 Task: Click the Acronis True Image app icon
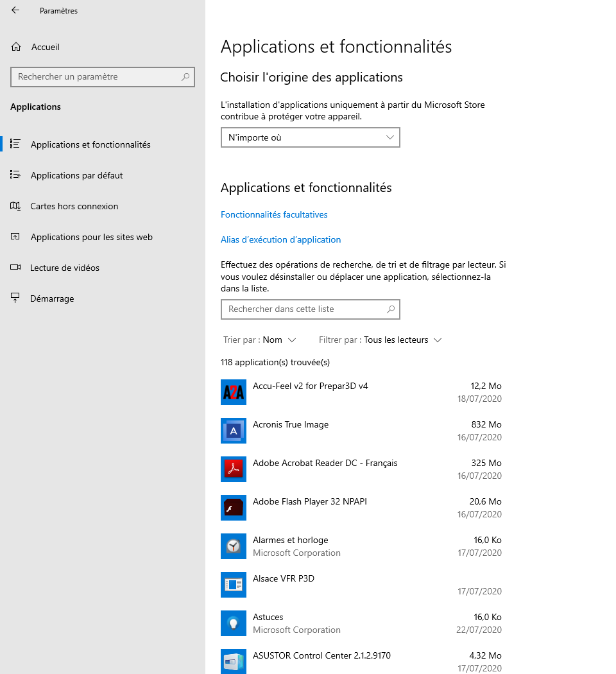(234, 431)
